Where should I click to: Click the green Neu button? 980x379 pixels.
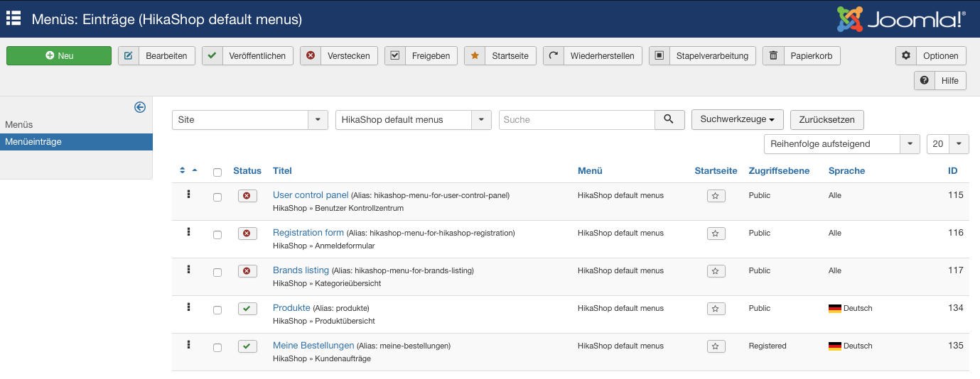pyautogui.click(x=59, y=56)
